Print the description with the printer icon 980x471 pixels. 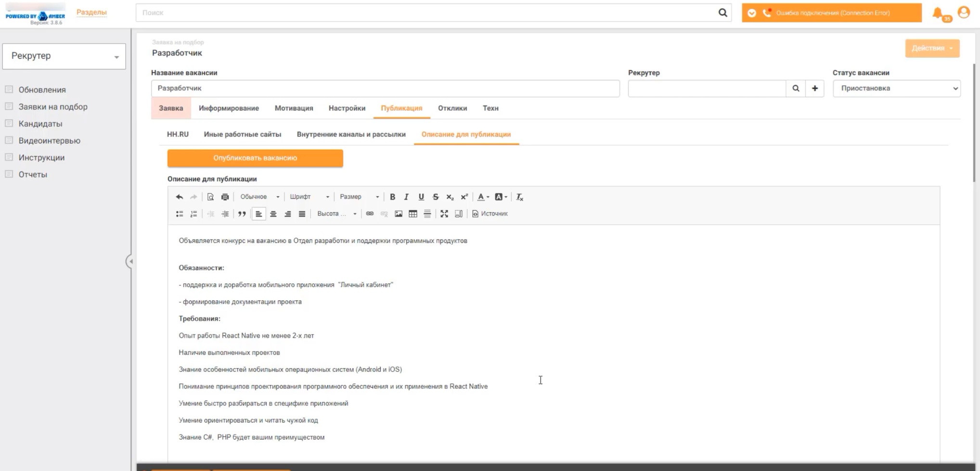tap(225, 197)
